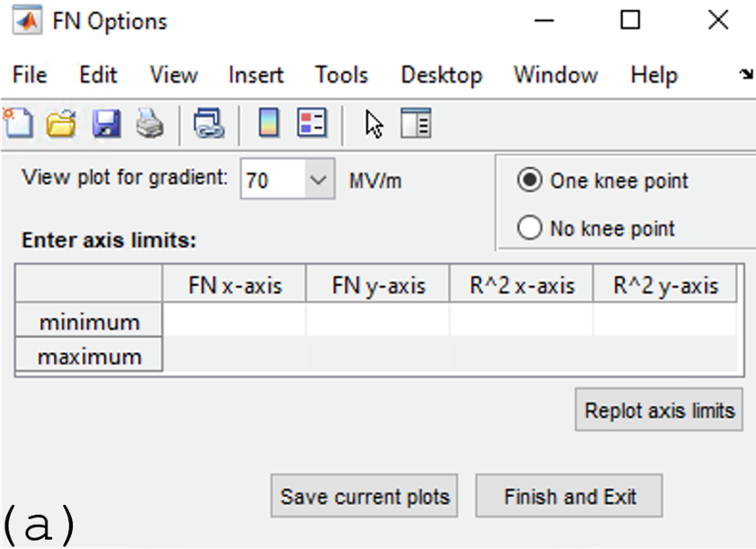Open the File menu
Image resolution: width=756 pixels, height=549 pixels.
coord(30,75)
